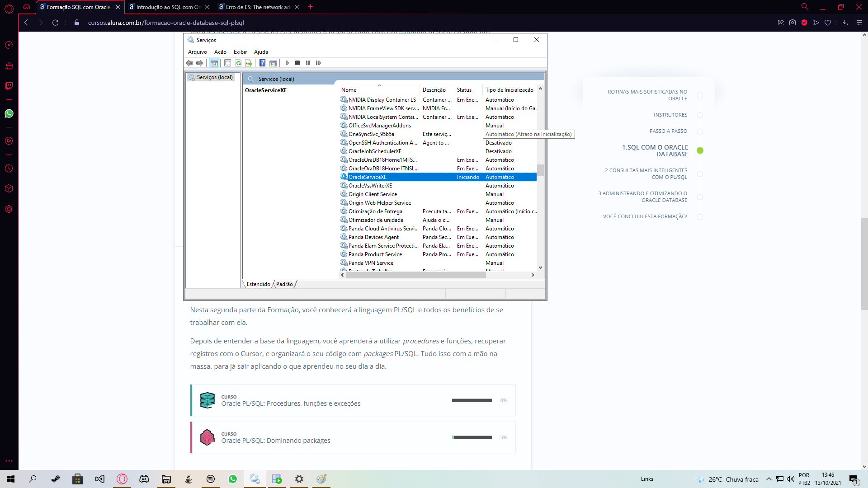Image resolution: width=868 pixels, height=488 pixels.
Task: Open Spotify from the taskbar
Action: 211,479
